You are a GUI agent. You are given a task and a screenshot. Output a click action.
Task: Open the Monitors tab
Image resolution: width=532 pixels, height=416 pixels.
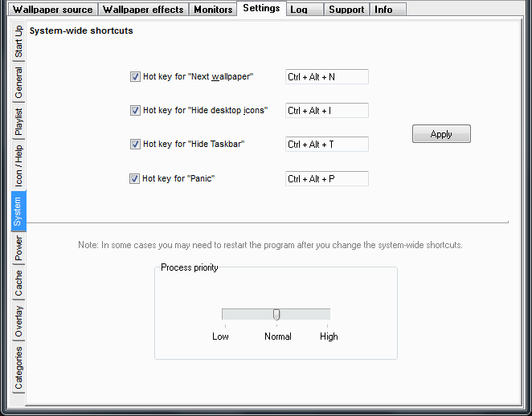tap(213, 10)
